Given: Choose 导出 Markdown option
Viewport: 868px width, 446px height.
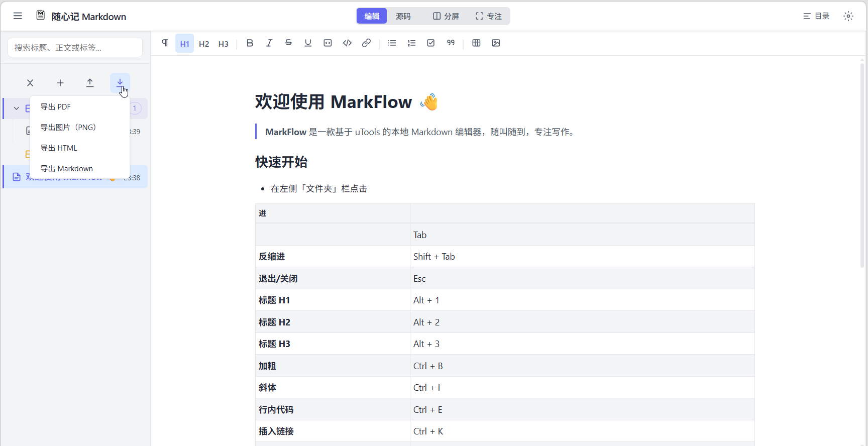Looking at the screenshot, I should point(80,169).
